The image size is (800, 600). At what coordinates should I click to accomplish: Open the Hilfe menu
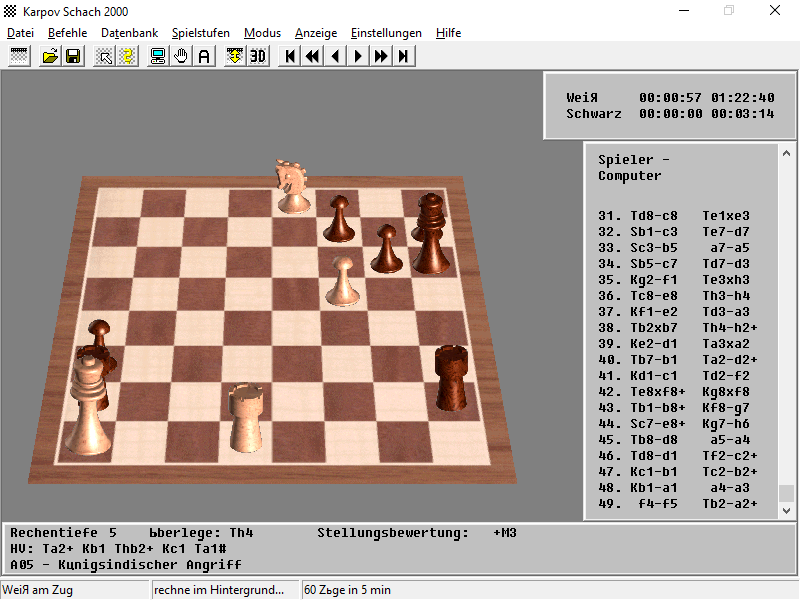(x=448, y=33)
